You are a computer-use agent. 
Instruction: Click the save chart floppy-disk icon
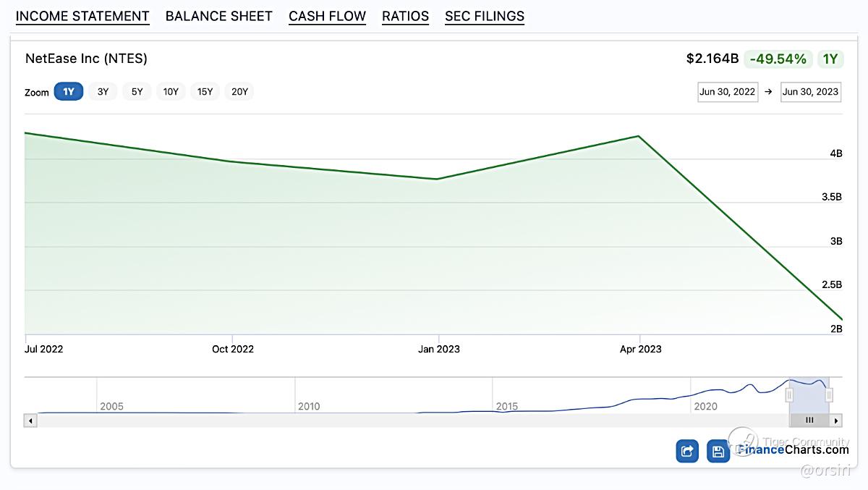click(x=718, y=451)
